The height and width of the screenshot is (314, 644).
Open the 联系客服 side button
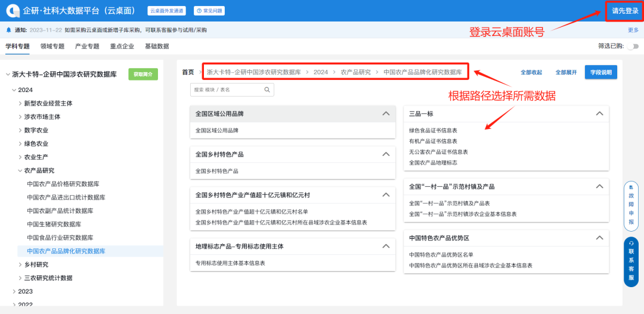tap(631, 262)
